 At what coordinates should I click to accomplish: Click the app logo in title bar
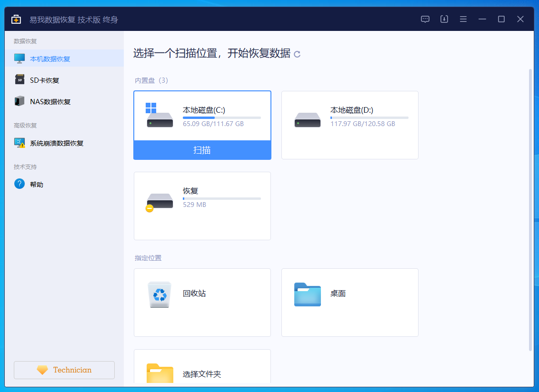pyautogui.click(x=17, y=20)
